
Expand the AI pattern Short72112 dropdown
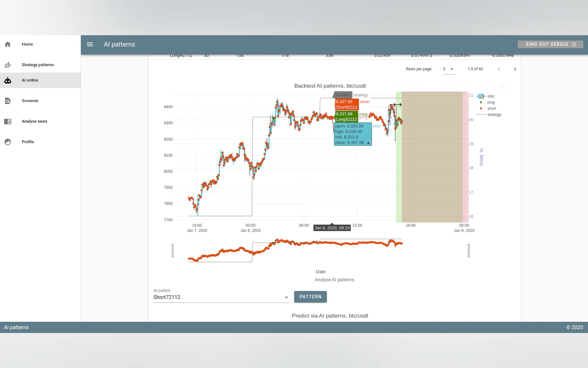286,297
